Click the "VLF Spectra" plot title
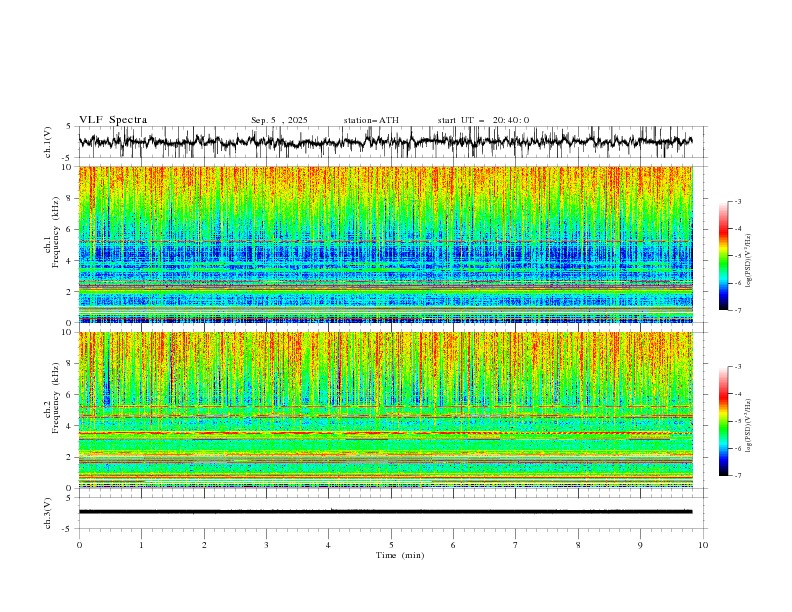Viewport: 792px width, 612px height. point(113,120)
